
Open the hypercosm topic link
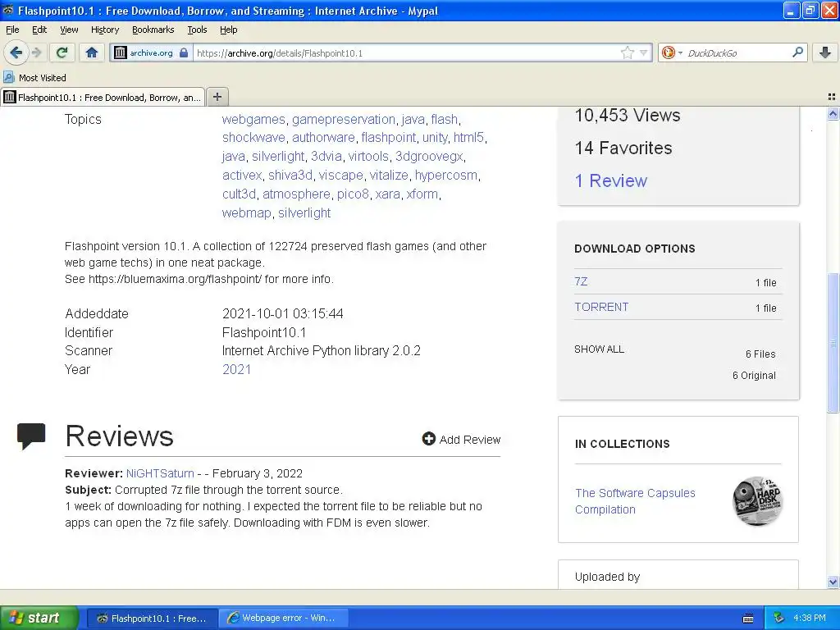click(445, 175)
